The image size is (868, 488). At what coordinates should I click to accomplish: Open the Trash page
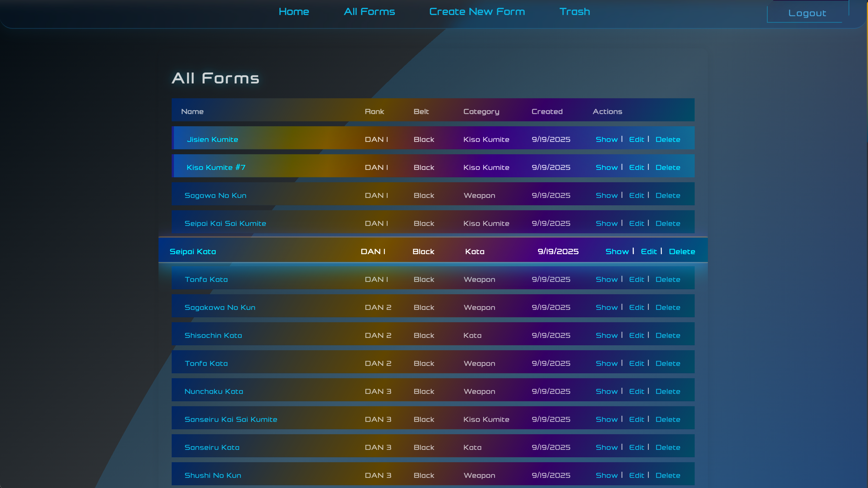575,12
